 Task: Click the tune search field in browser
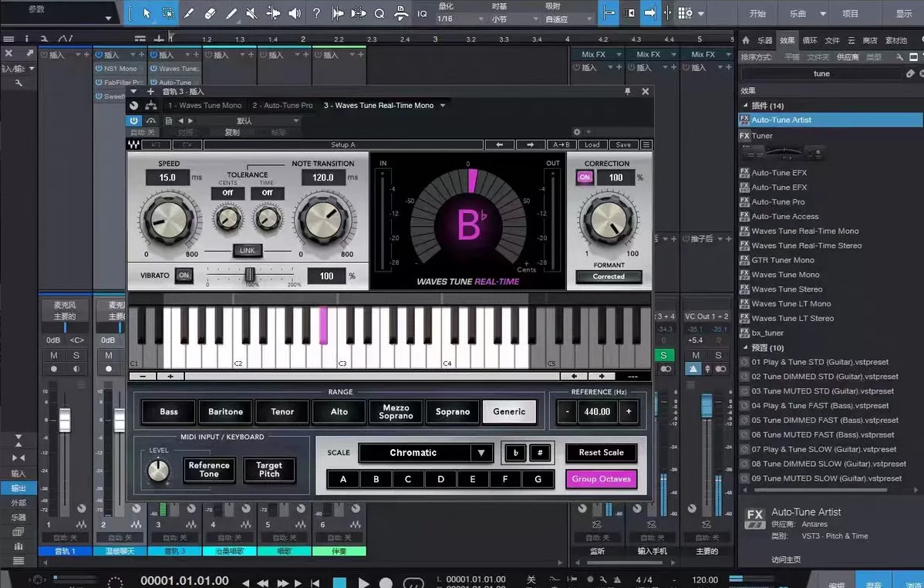click(821, 74)
